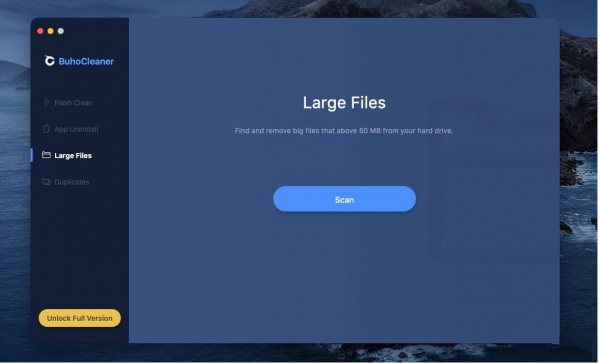Minimize the window with yellow button

point(51,31)
